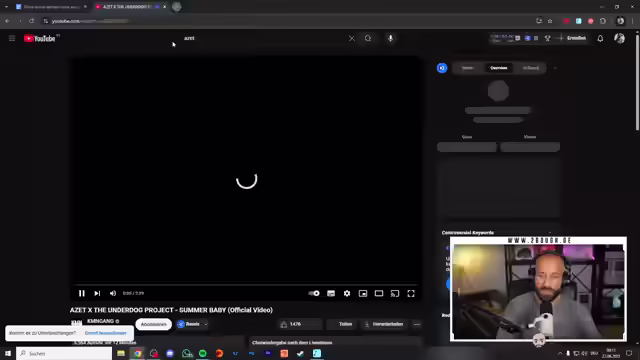Toggle subtitles in the player
This screenshot has height=360, width=640.
coord(331,293)
